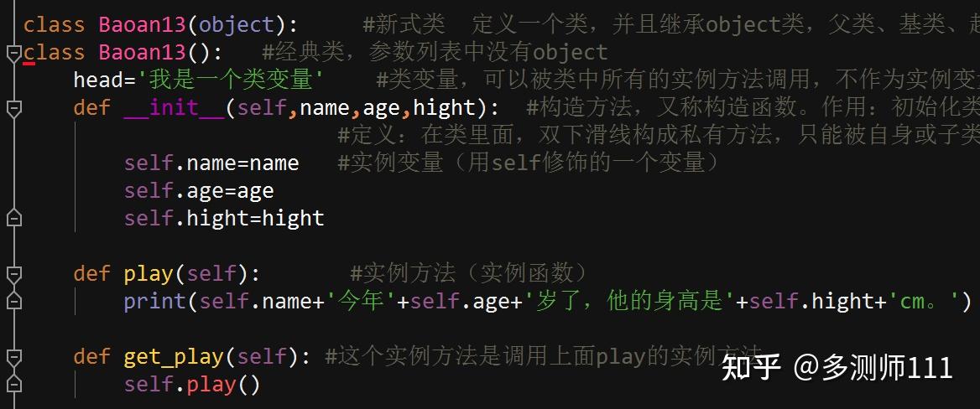Viewport: 980px width, 409px height.
Task: Collapse the get_play method fold marker
Action: coord(13,357)
